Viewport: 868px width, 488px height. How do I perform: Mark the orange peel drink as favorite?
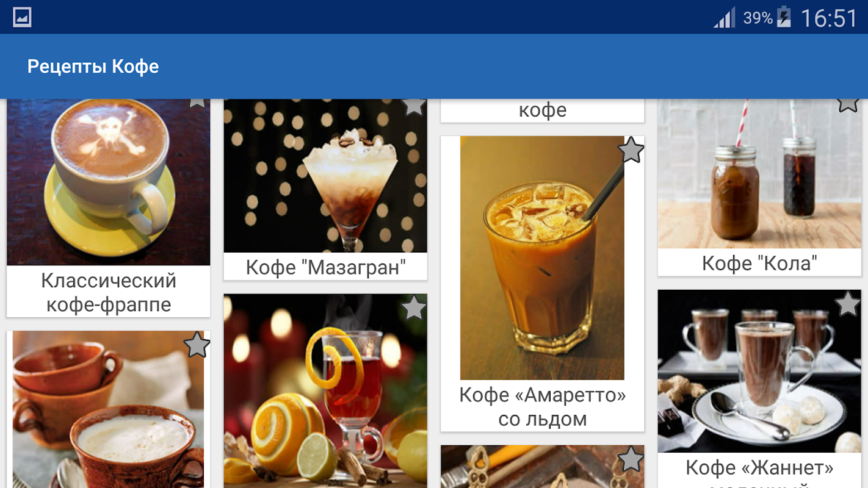pyautogui.click(x=414, y=307)
